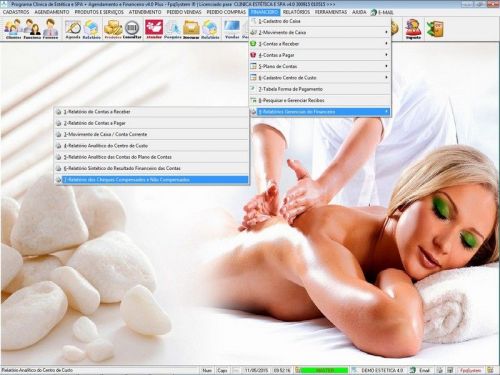Open the RELATÓRIOS menu in menu bar

(x=296, y=12)
